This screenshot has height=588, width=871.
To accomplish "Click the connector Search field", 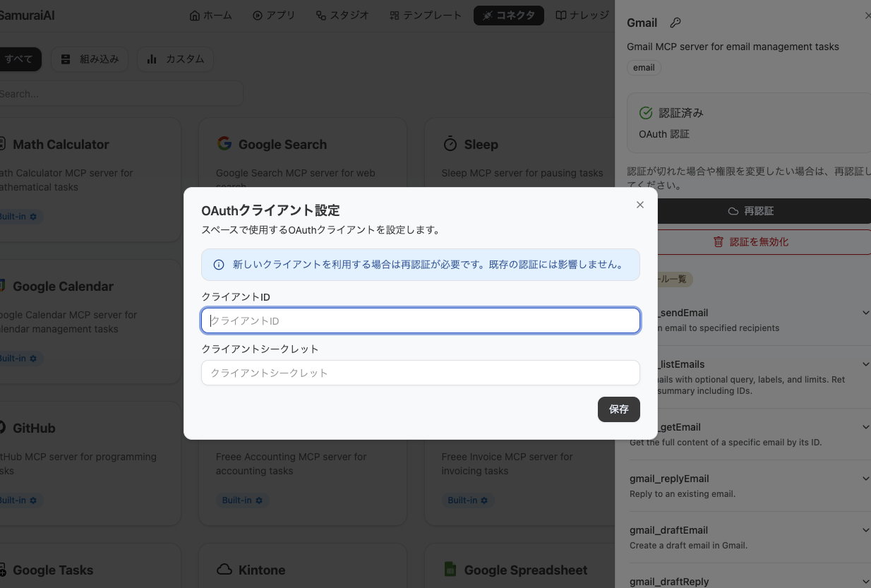I will click(120, 94).
